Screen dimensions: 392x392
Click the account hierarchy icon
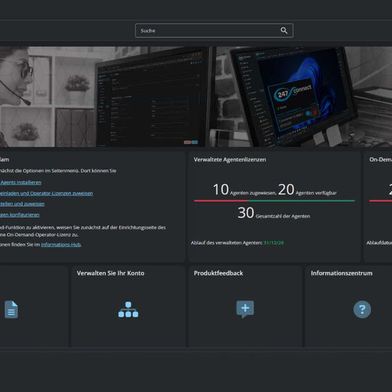point(128,309)
